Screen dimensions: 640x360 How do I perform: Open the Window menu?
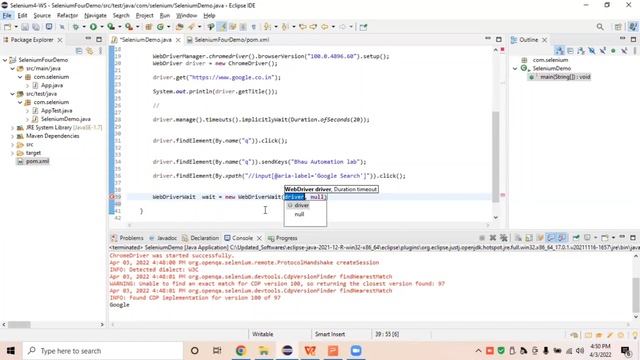tap(187, 16)
